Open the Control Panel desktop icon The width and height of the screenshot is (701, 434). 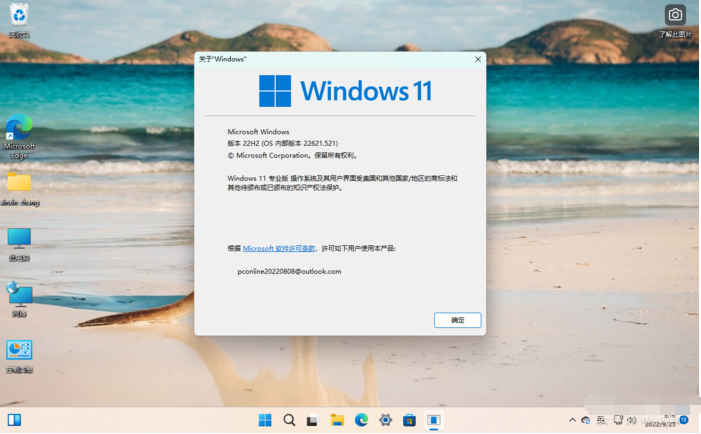click(x=19, y=350)
